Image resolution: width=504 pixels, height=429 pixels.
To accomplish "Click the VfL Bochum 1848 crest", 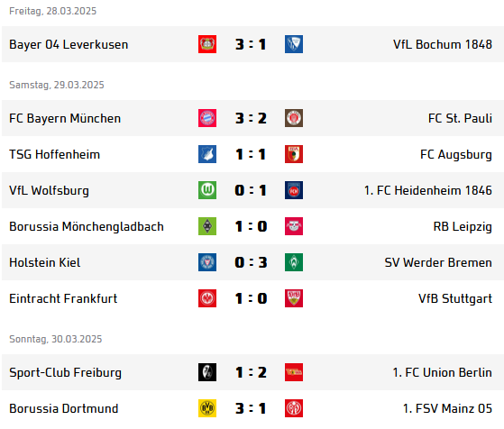I will [x=294, y=44].
